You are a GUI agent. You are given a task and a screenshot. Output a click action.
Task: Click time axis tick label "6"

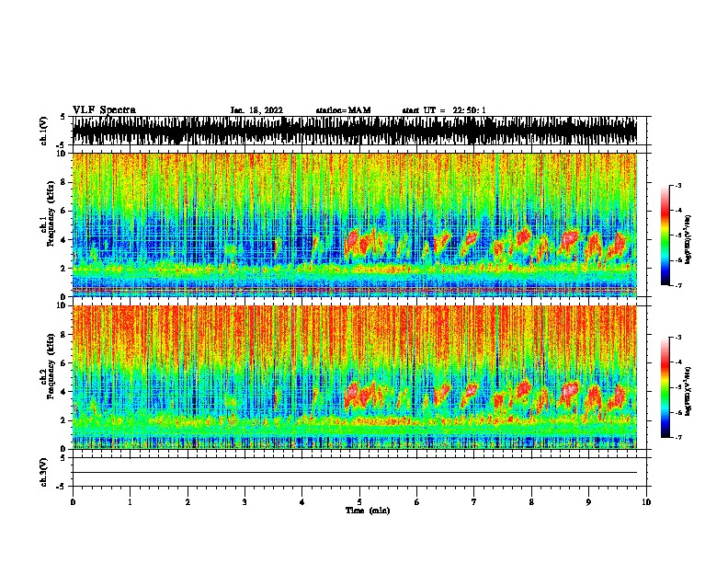pos(416,502)
